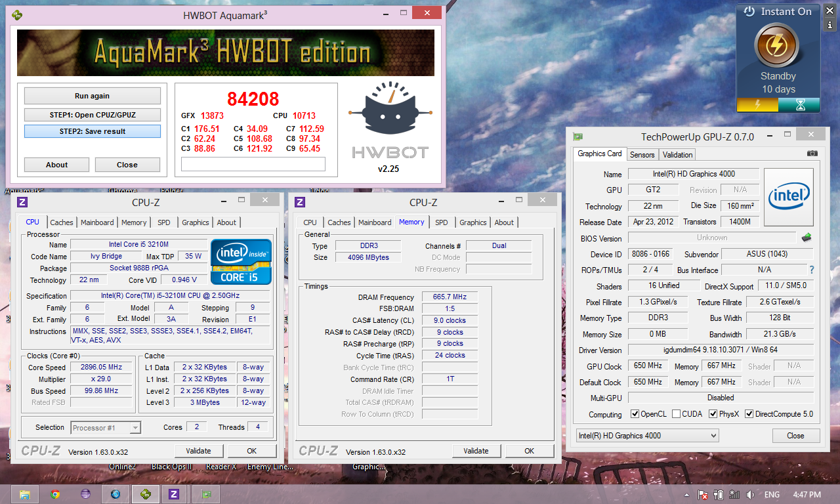Switch to Caches tab in left CPU-Z
This screenshot has height=504, width=840.
pos(62,222)
